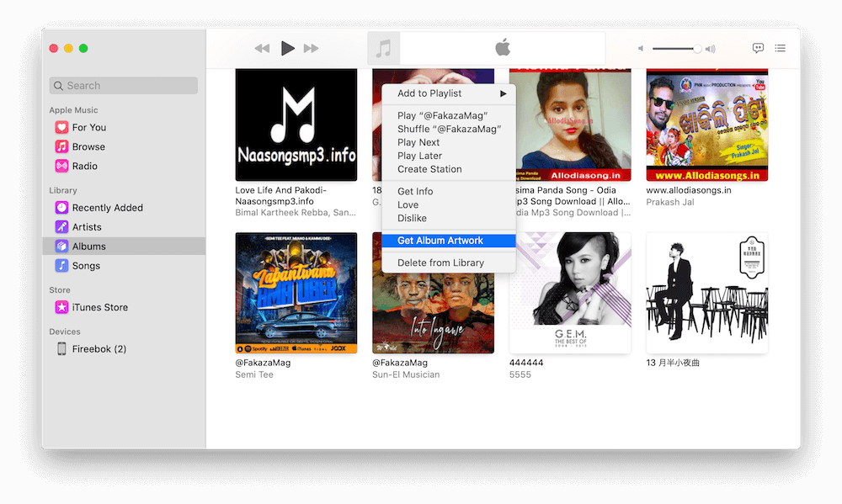The height and width of the screenshot is (504, 842).
Task: Mute using the low-volume speaker icon
Action: [641, 48]
